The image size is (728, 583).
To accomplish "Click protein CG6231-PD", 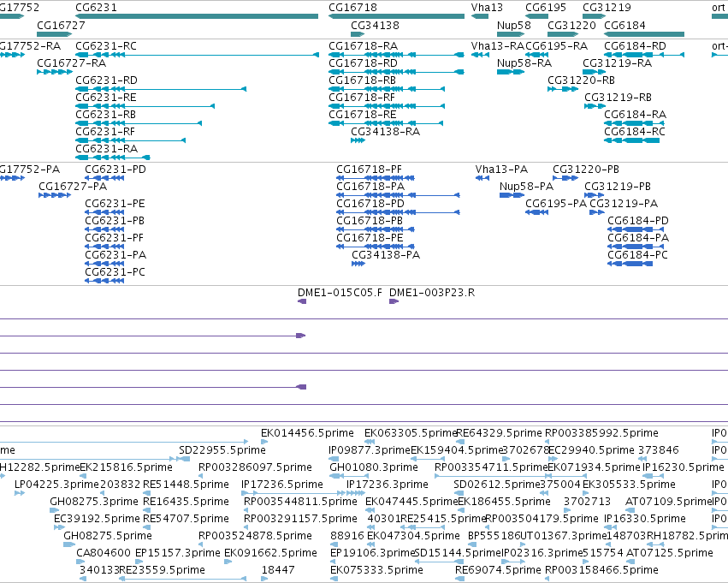I will [x=104, y=178].
